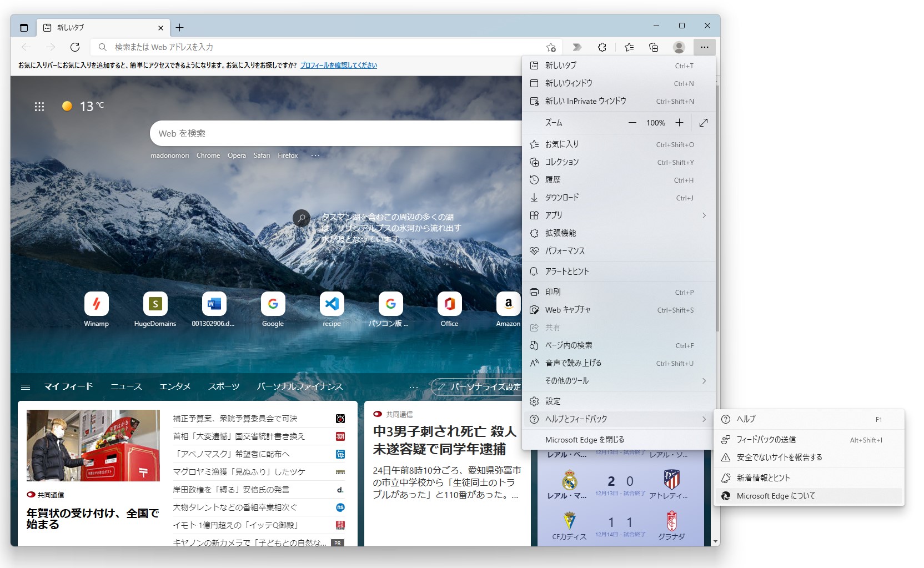The image size is (924, 568).
Task: Click the app launcher grid icon
Action: tap(39, 106)
